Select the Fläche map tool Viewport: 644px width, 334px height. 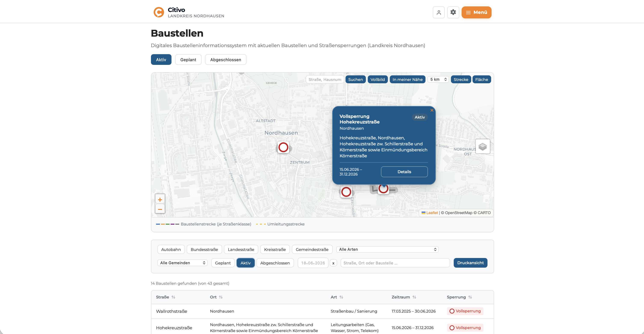pyautogui.click(x=482, y=79)
